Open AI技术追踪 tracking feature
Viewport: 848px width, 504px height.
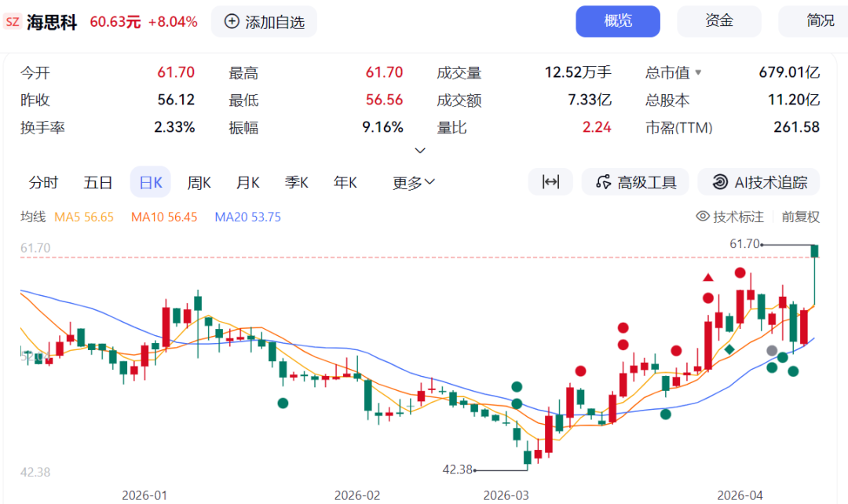(x=758, y=182)
